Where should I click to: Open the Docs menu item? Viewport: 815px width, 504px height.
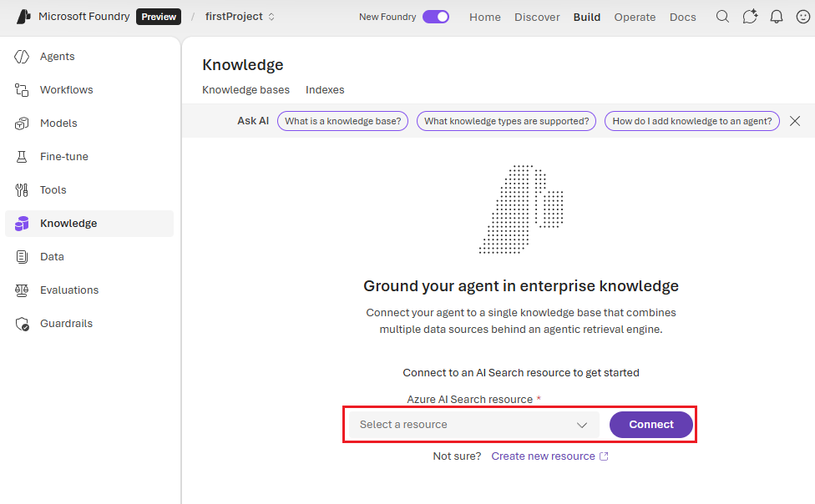coord(682,16)
